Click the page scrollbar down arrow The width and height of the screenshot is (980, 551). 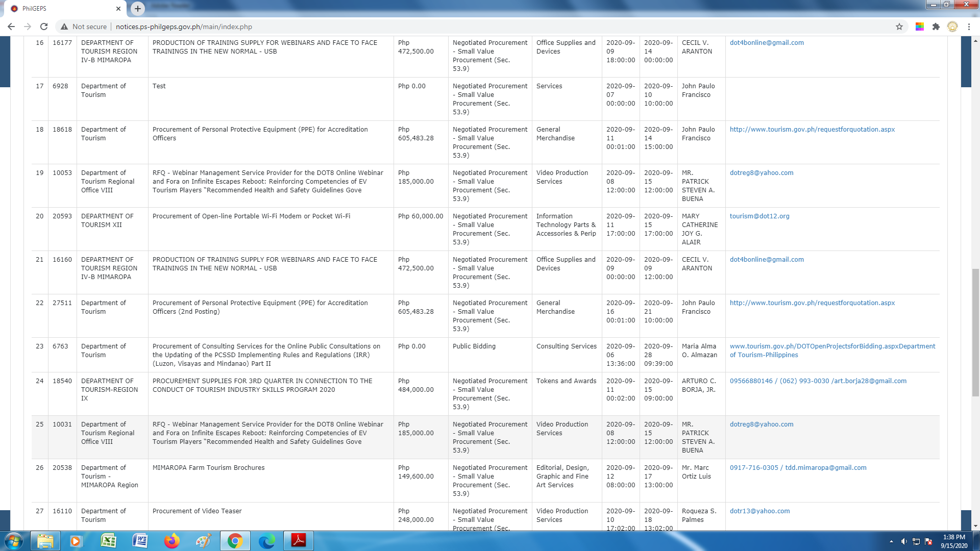point(975,526)
